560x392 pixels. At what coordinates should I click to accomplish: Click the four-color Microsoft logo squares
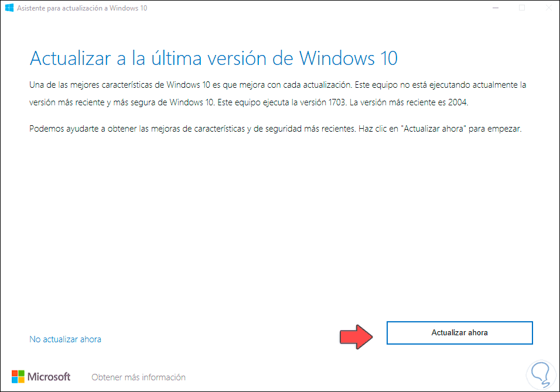(x=18, y=377)
